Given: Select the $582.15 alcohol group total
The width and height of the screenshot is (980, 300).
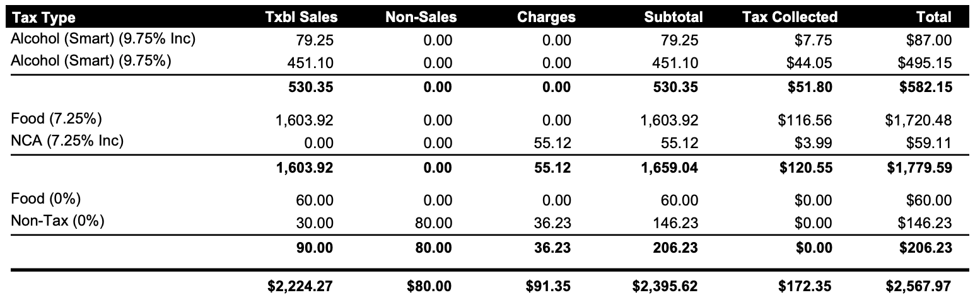Looking at the screenshot, I should (924, 87).
